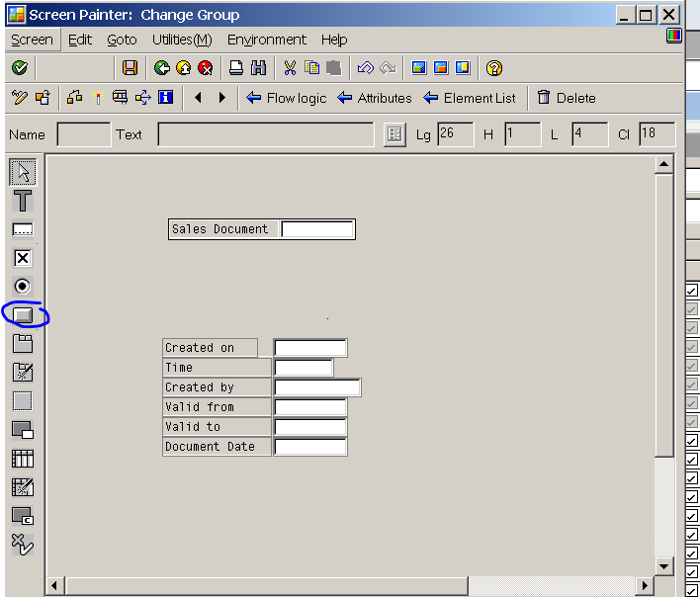Open the Environment menu
Image resolution: width=700 pixels, height=597 pixels.
[267, 40]
